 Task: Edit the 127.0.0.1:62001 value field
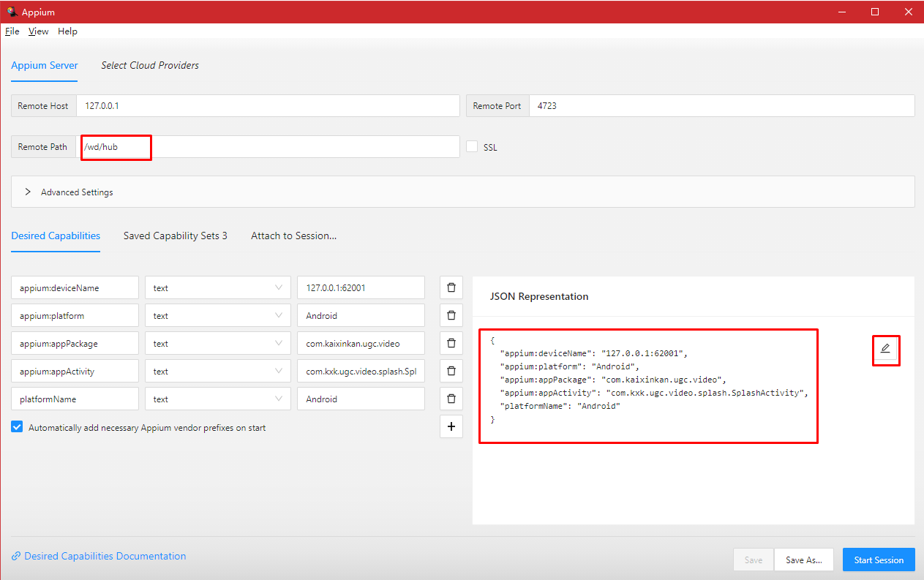point(361,287)
